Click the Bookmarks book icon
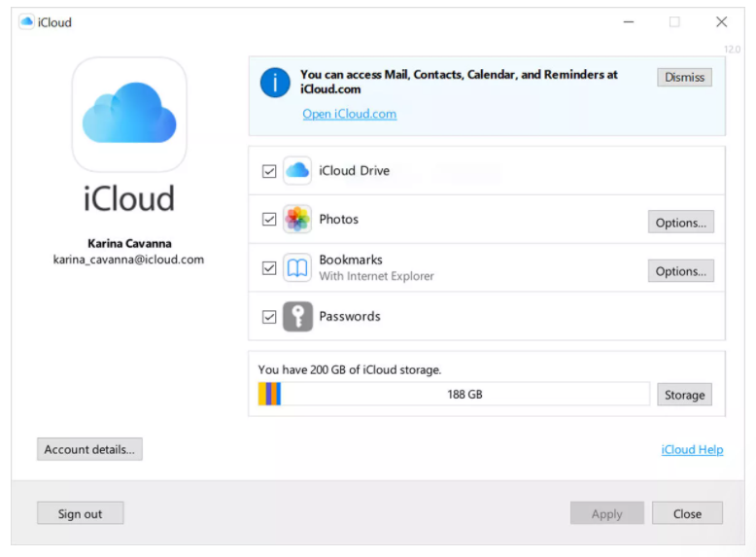 tap(297, 267)
